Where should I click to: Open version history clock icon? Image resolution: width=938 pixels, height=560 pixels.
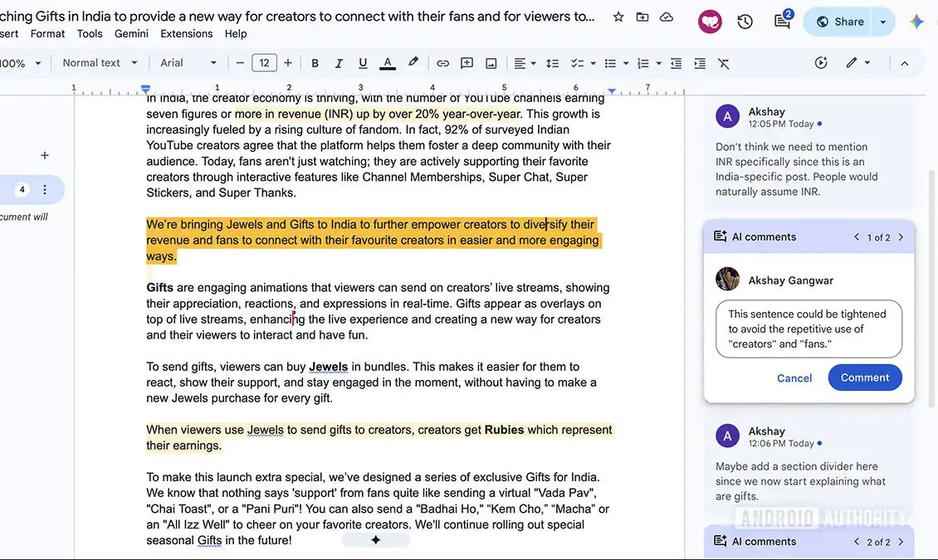coord(745,22)
